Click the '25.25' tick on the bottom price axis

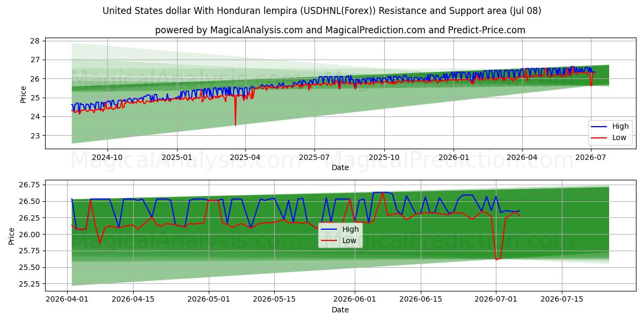point(30,284)
